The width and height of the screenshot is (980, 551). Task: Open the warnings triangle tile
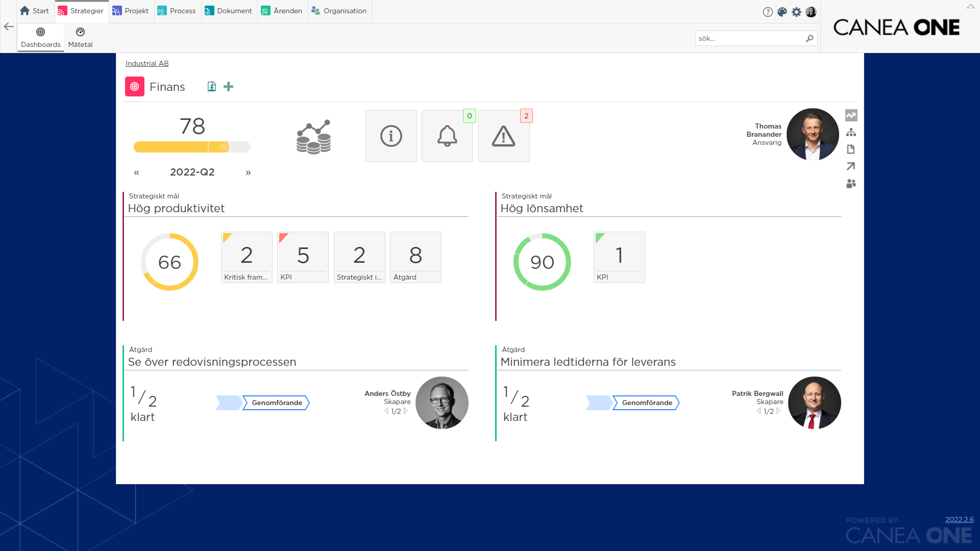point(503,136)
